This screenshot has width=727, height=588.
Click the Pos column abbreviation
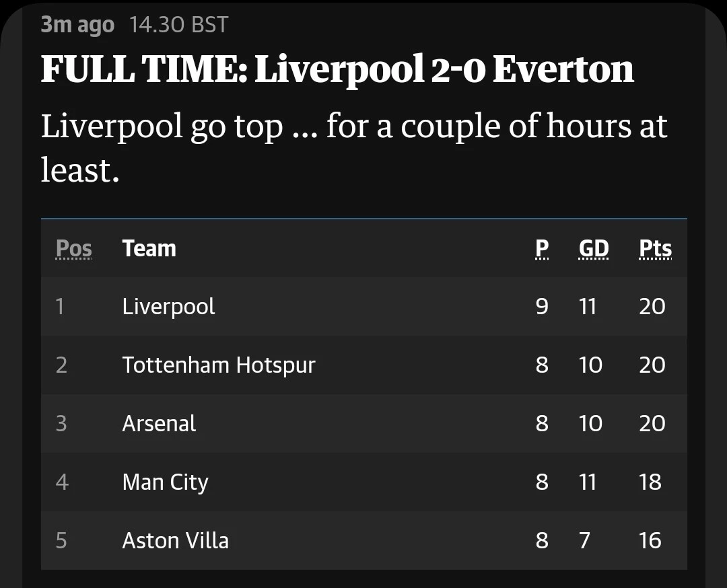pos(74,248)
